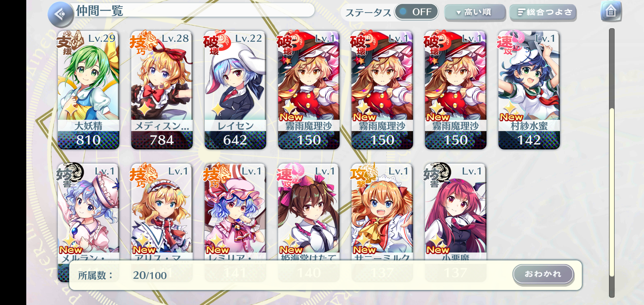Toggle the ステータス OFF switch
The image size is (644, 305).
416,12
